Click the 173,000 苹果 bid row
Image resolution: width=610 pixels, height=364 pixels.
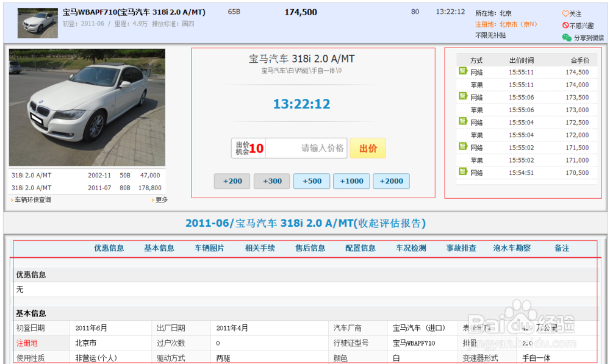coord(527,110)
